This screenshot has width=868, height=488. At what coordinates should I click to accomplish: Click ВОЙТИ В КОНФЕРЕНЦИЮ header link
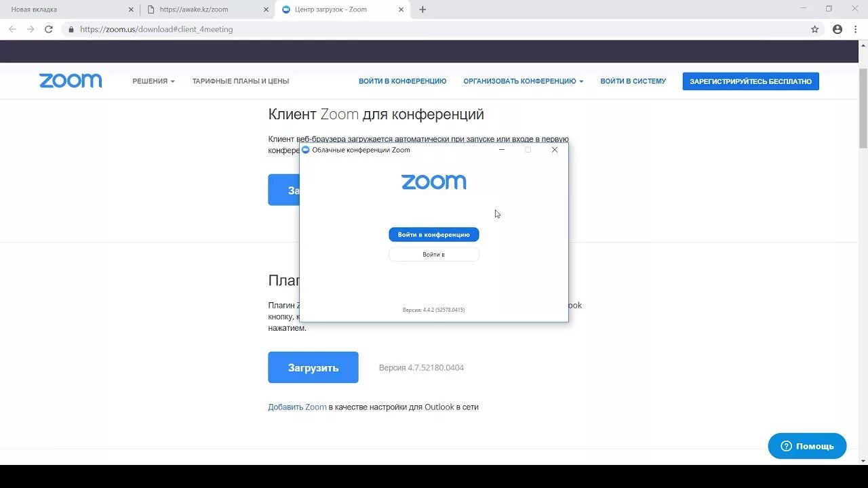point(403,81)
